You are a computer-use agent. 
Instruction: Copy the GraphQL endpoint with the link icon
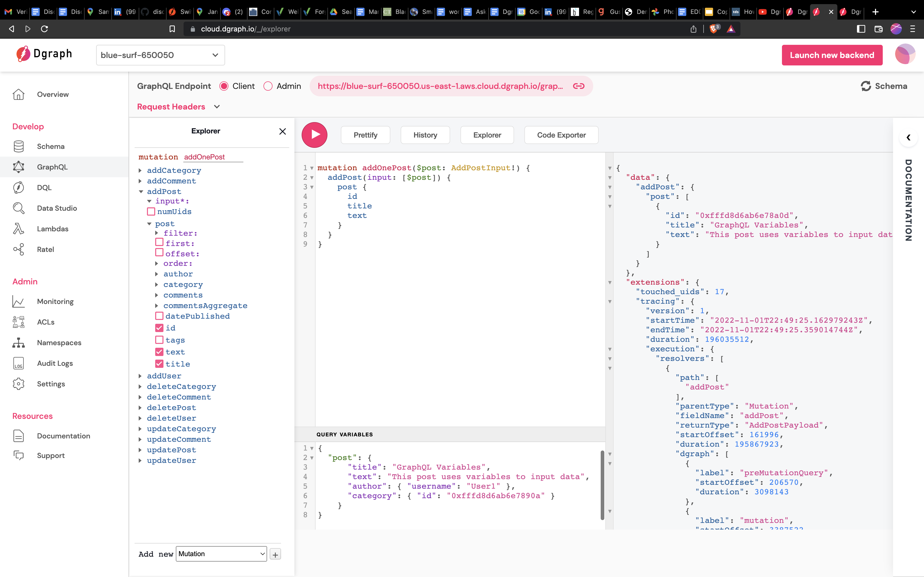click(x=579, y=86)
